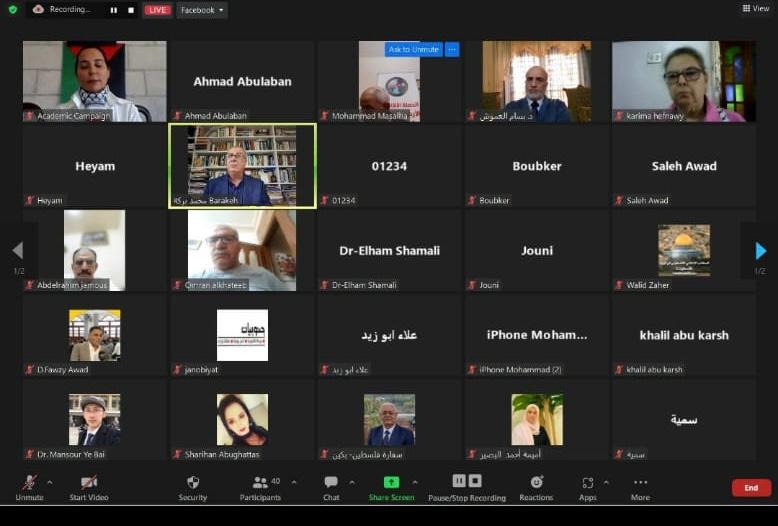Open the Security shield menu
Viewport: 778px width, 526px height.
[193, 483]
